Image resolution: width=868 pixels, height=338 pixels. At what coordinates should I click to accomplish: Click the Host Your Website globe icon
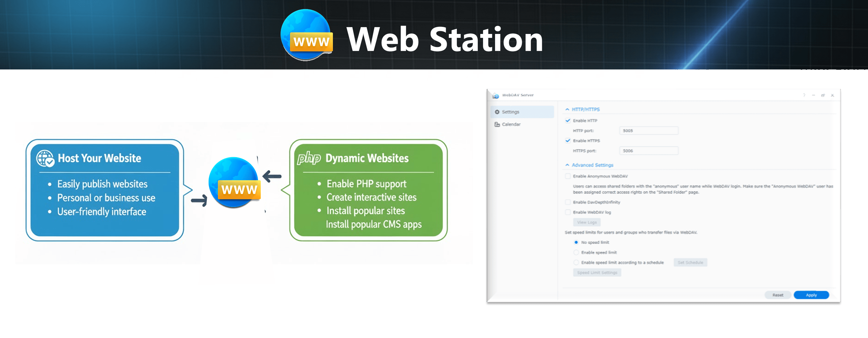click(44, 158)
